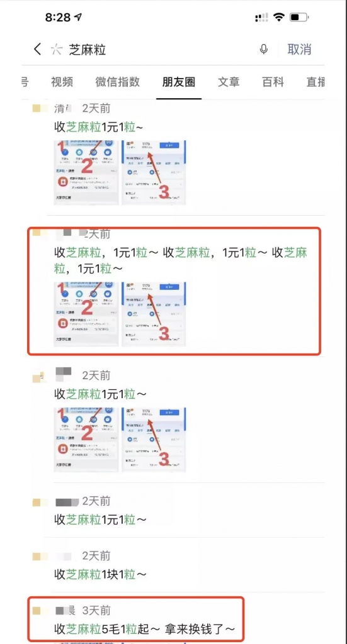Open the post 收芝麻粒5毛1粒起

point(145,628)
